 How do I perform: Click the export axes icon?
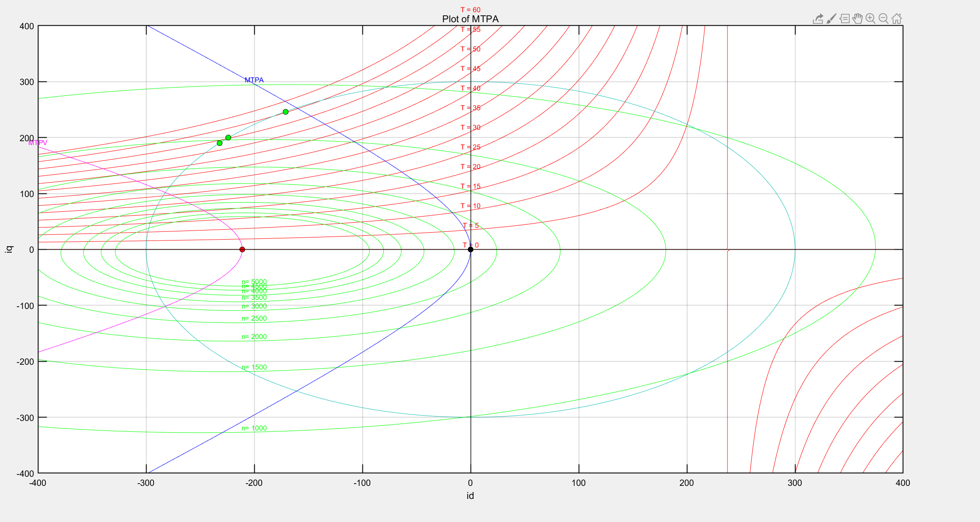point(818,19)
